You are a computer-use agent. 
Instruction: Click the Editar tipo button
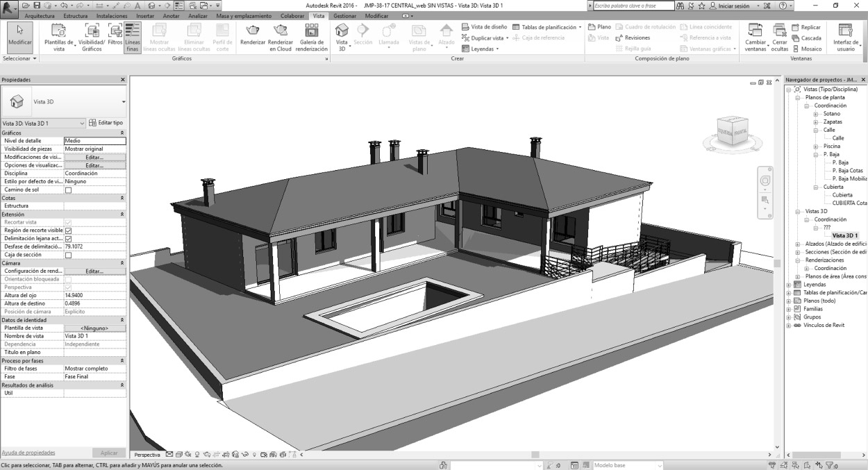pos(106,123)
